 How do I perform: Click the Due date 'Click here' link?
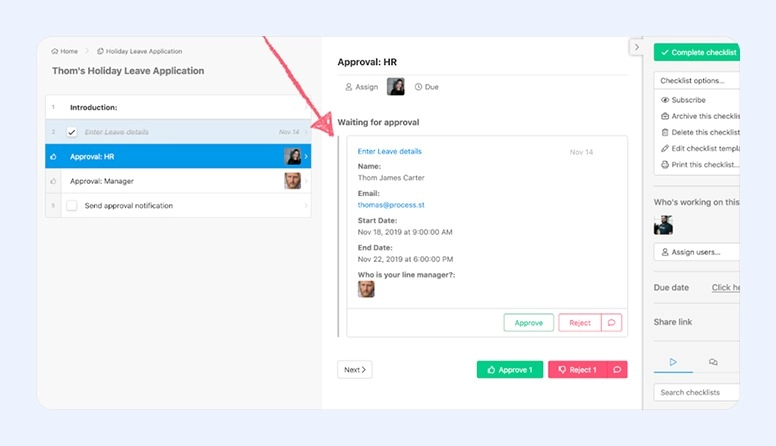pos(726,288)
